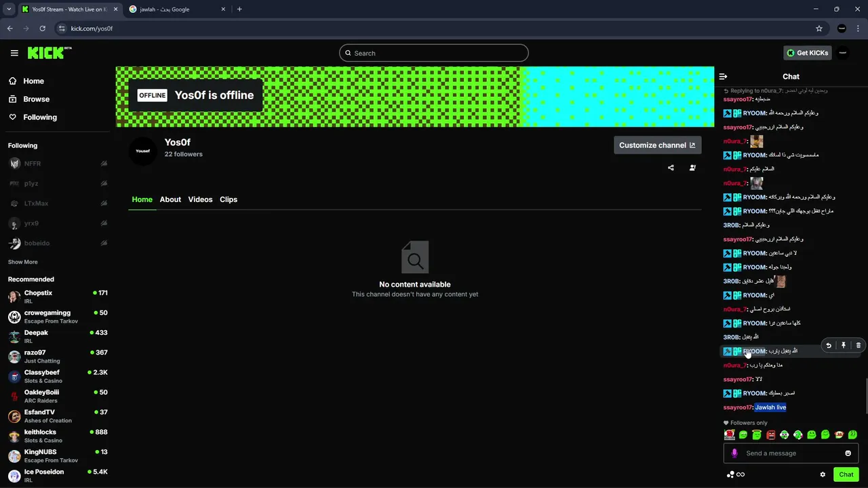Expand the Following list with Show More

click(x=23, y=262)
